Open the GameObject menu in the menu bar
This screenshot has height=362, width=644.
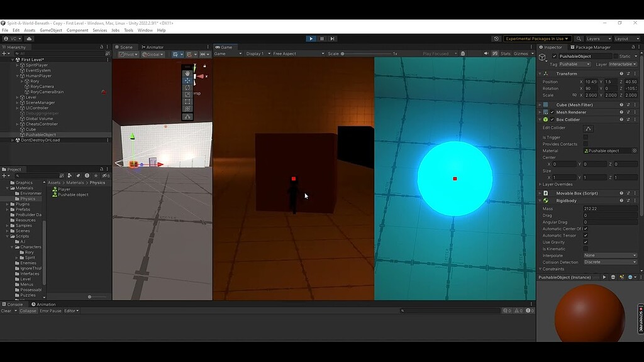(x=50, y=30)
